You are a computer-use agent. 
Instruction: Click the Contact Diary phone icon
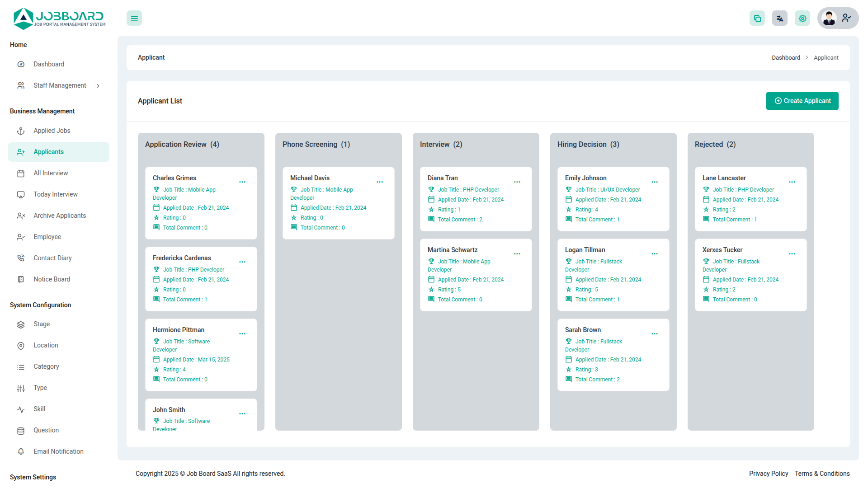tap(21, 258)
